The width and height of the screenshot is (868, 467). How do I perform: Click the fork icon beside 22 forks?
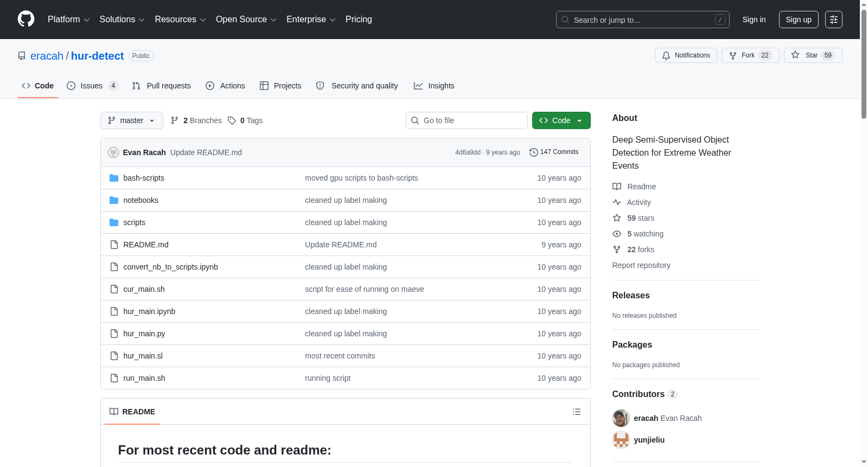pyautogui.click(x=617, y=250)
